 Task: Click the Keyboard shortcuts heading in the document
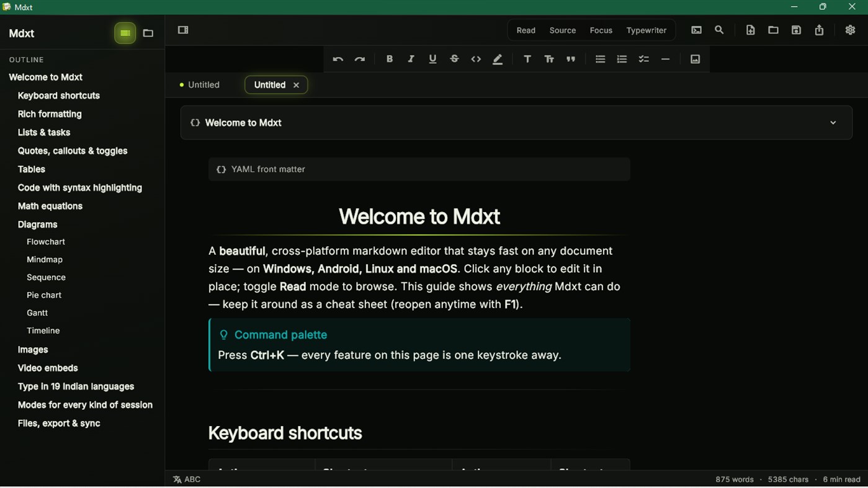coord(285,433)
